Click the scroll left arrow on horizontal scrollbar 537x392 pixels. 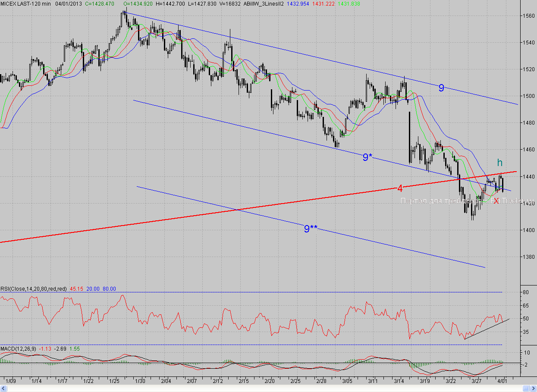click(x=3, y=389)
